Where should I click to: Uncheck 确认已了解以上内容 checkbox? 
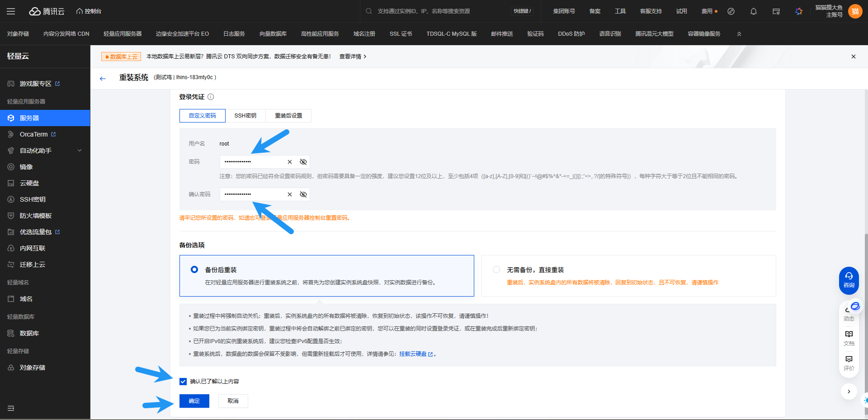[x=183, y=382]
